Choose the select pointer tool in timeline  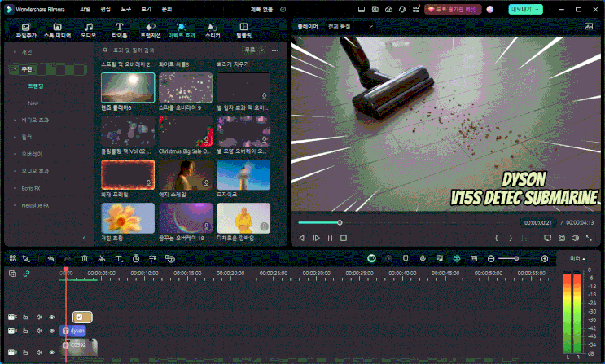pyautogui.click(x=26, y=259)
